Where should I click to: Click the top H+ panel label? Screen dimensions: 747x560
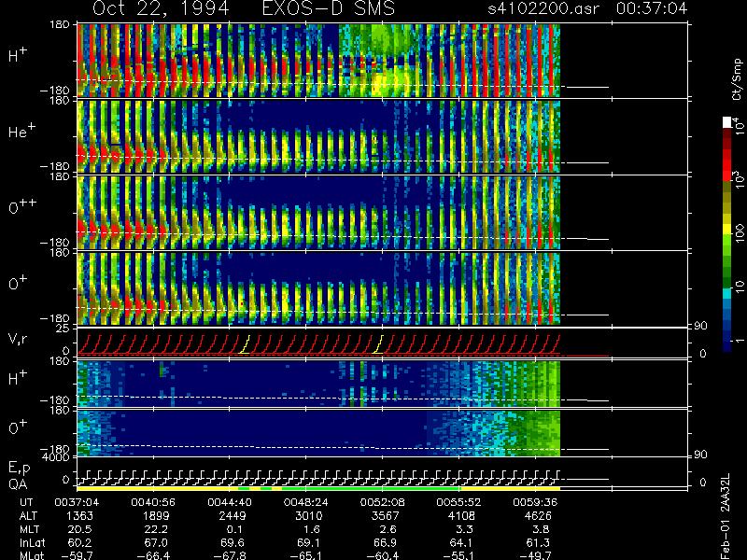pos(18,55)
